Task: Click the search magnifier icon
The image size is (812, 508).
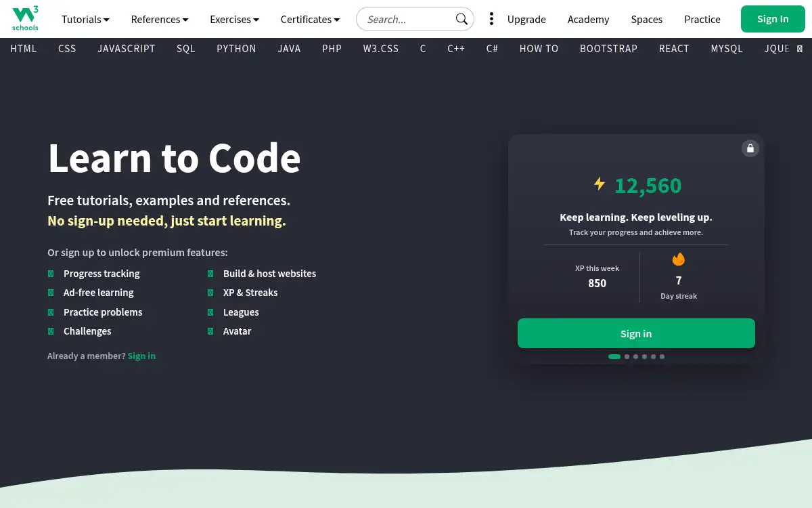Action: (461, 19)
